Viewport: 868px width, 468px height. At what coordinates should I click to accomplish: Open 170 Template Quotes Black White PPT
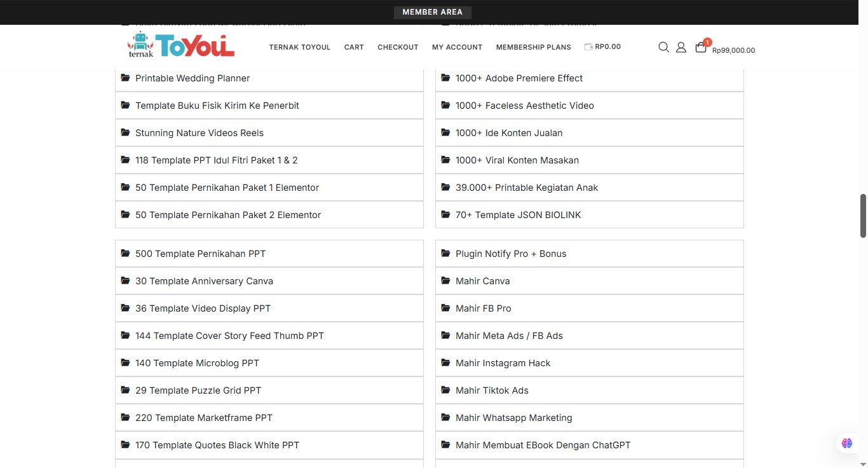[269, 445]
